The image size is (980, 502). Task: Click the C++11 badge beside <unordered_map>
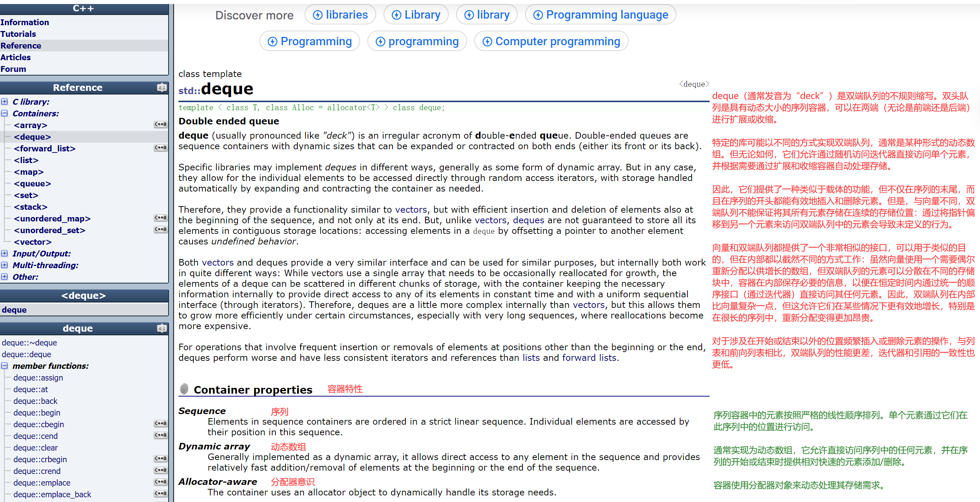[x=161, y=218]
